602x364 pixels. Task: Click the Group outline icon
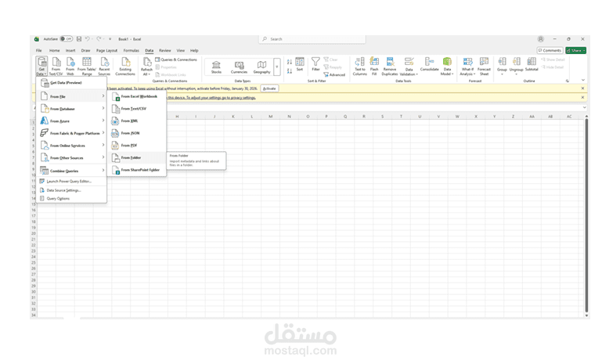(502, 66)
